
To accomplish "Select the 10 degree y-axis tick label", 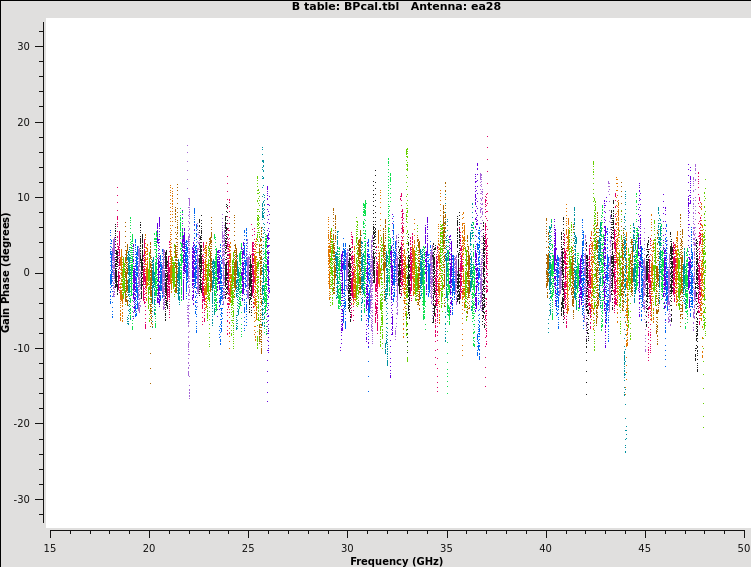I will coord(24,198).
